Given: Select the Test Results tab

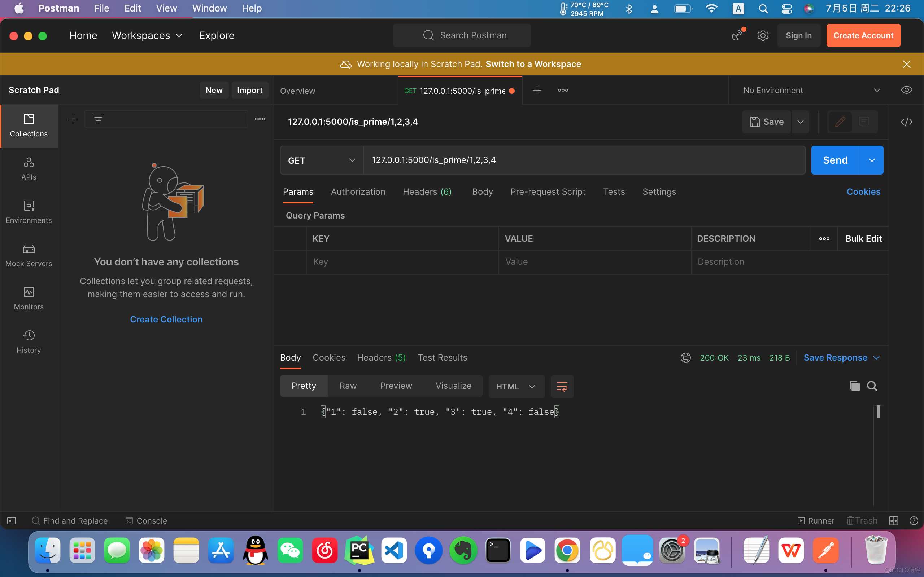Looking at the screenshot, I should click(443, 357).
